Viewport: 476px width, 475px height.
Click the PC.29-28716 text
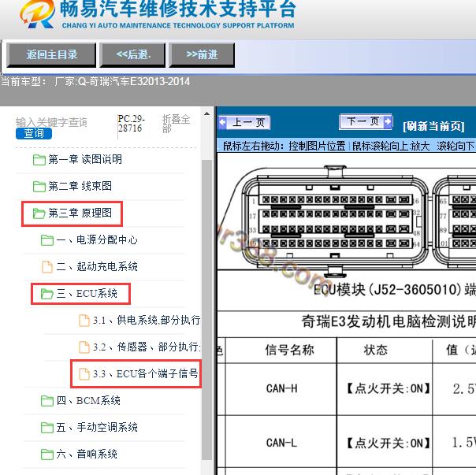[x=131, y=124]
